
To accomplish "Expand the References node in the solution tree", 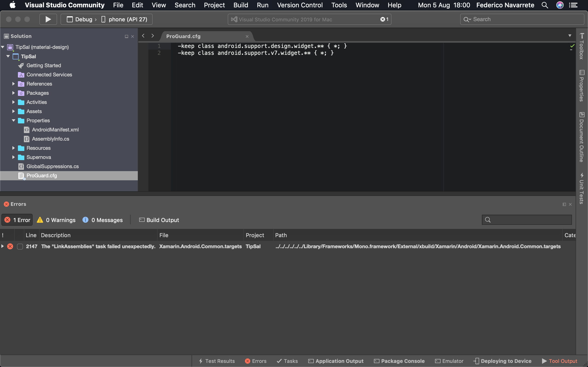I will click(x=13, y=84).
